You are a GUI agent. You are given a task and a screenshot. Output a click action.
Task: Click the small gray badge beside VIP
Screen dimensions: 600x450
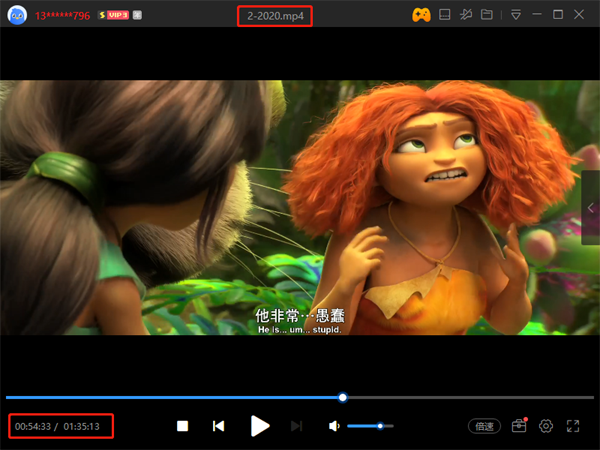(137, 16)
